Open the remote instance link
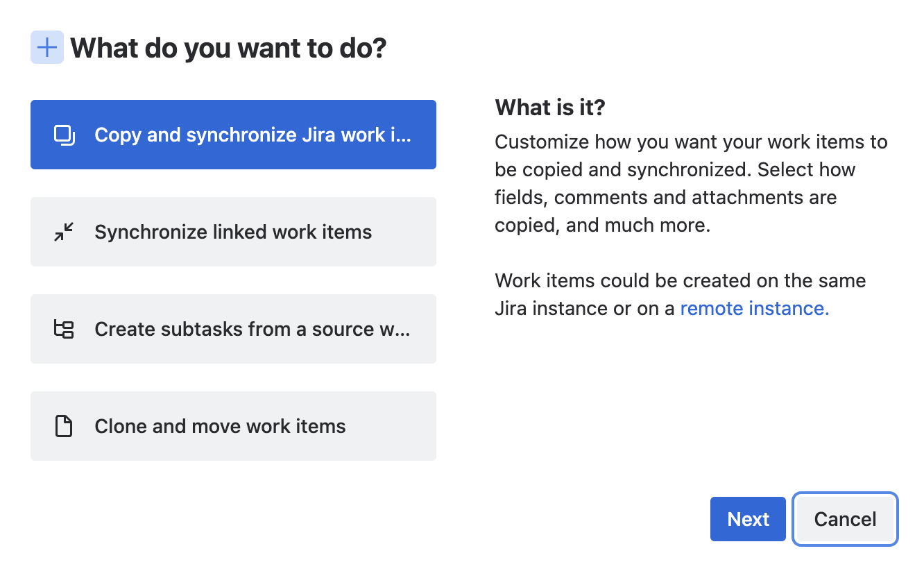 (755, 308)
